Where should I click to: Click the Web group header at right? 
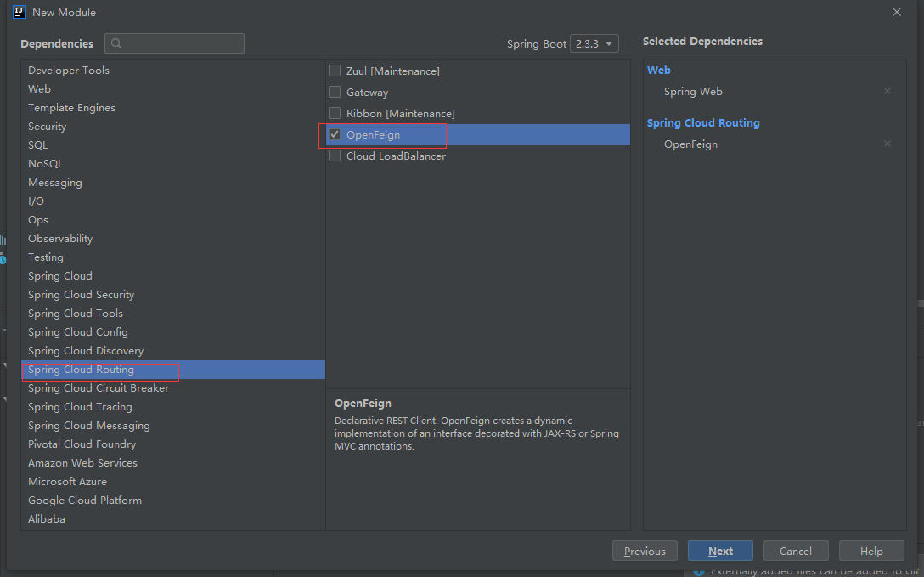(659, 71)
